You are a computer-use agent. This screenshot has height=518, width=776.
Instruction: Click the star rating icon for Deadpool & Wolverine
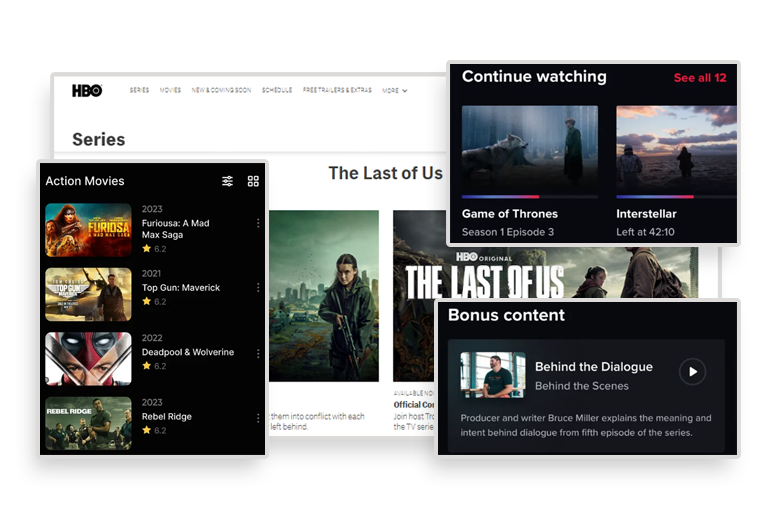point(146,366)
